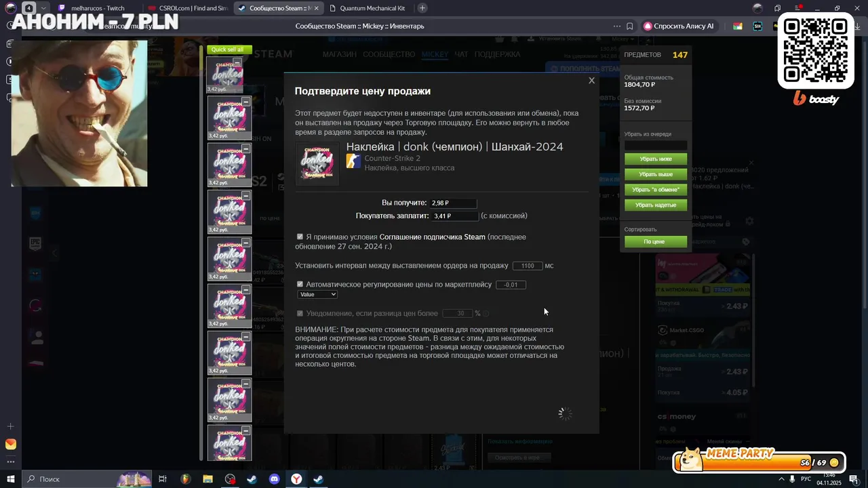The height and width of the screenshot is (488, 868).
Task: Sort queue with 'По цене' button
Action: (x=656, y=241)
